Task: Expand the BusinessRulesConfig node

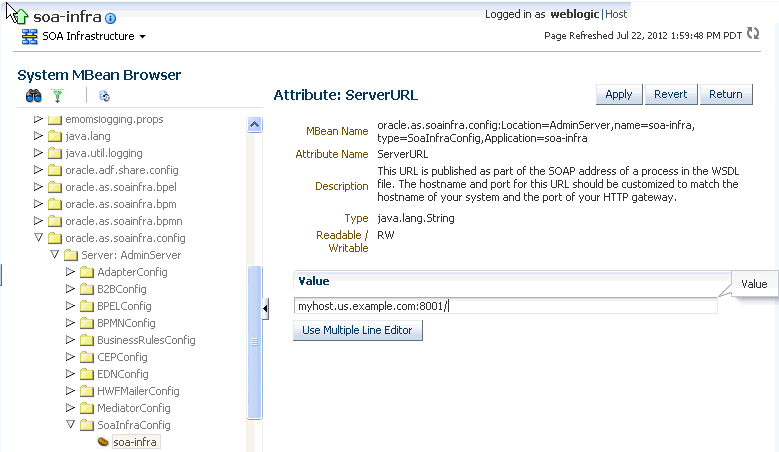Action: pyautogui.click(x=71, y=339)
